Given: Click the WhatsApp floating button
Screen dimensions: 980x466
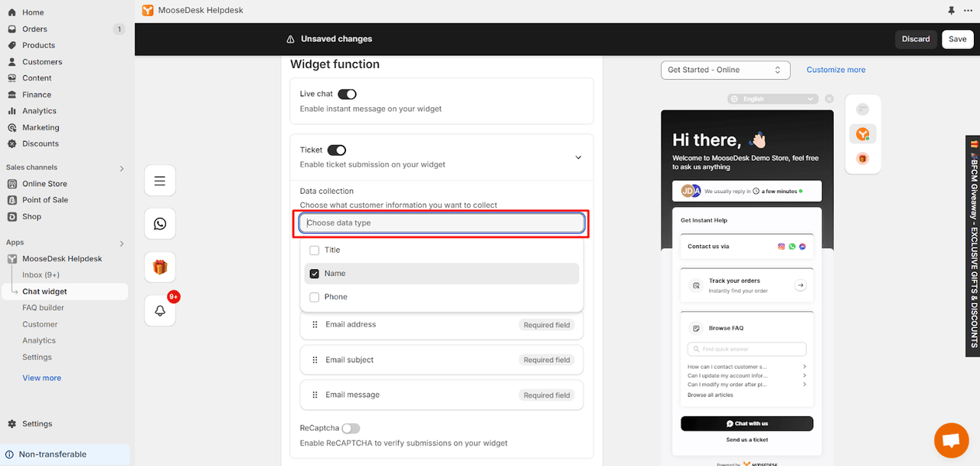Looking at the screenshot, I should (x=160, y=224).
